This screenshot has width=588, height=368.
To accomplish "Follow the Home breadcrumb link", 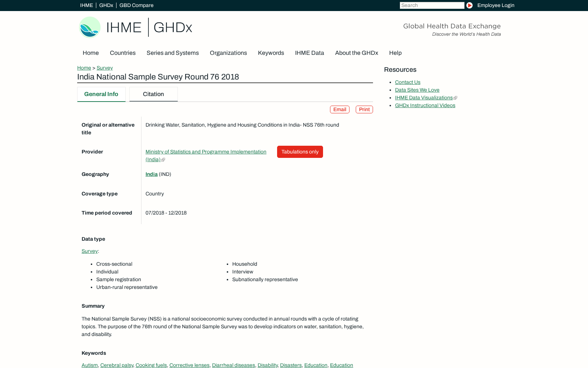I will pyautogui.click(x=84, y=68).
